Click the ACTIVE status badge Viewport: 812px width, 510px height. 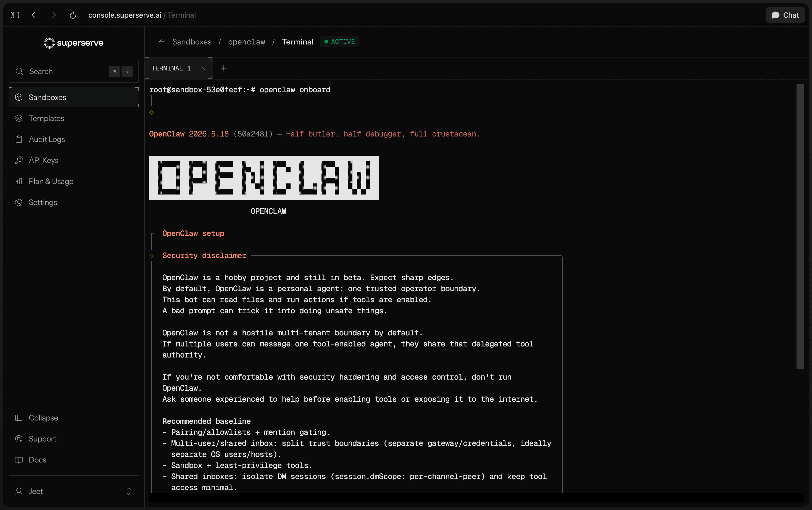click(339, 42)
